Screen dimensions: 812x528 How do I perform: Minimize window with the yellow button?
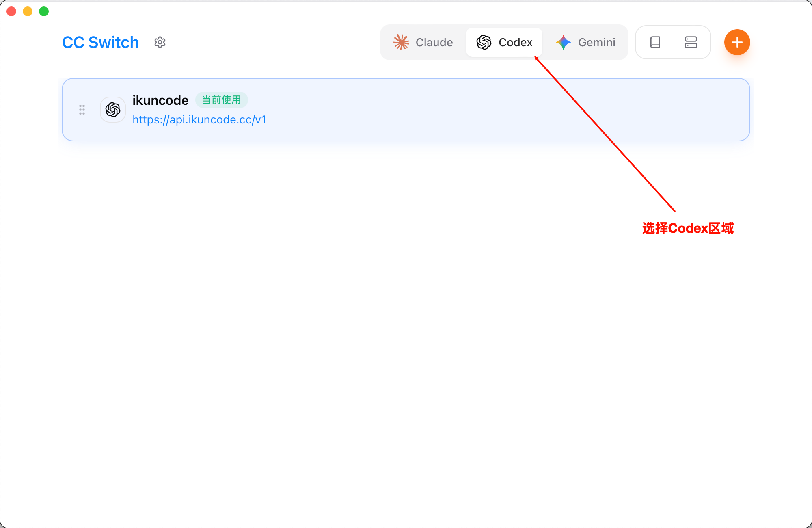click(28, 11)
